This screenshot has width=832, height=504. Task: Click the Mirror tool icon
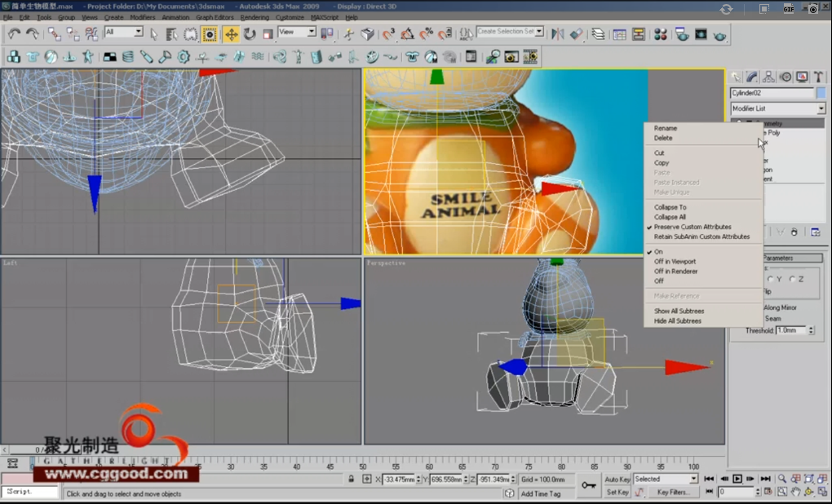click(x=558, y=34)
